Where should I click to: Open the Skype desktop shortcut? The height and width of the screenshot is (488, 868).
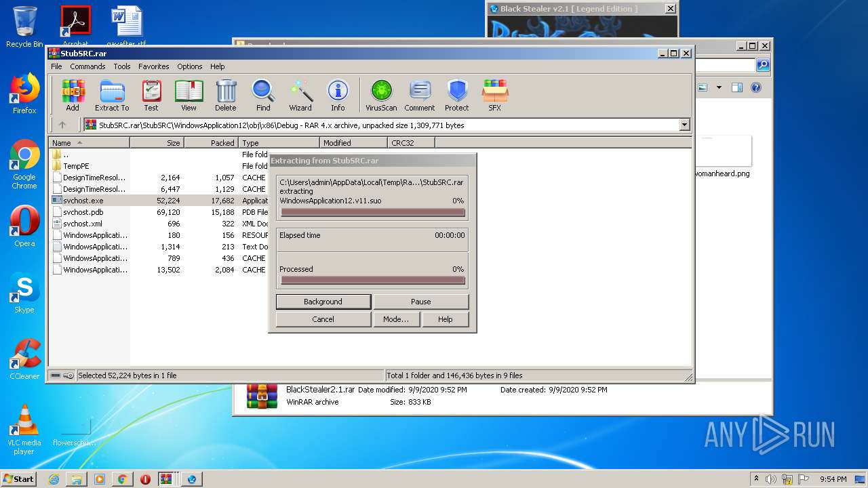click(24, 293)
